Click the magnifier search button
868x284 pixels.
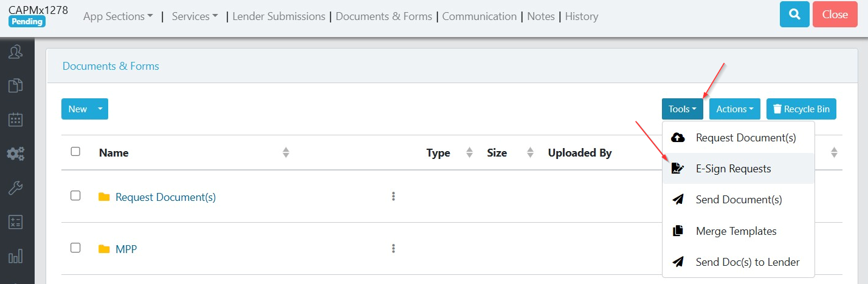click(x=794, y=15)
